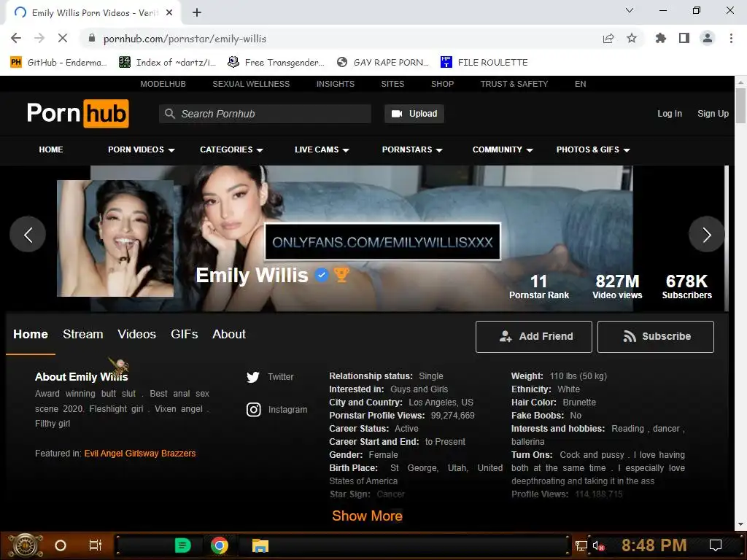
Task: Switch to the Stream profile tab
Action: (83, 334)
